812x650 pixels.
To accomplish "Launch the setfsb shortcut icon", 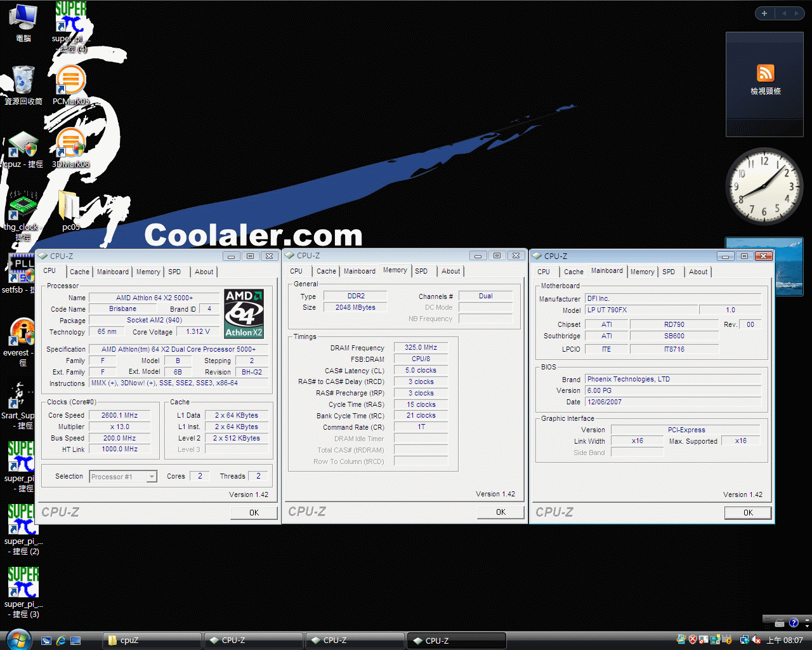I will (21, 274).
